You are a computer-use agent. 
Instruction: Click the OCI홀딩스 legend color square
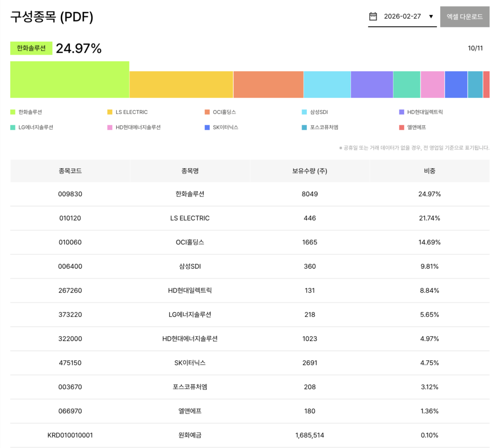[x=207, y=112]
